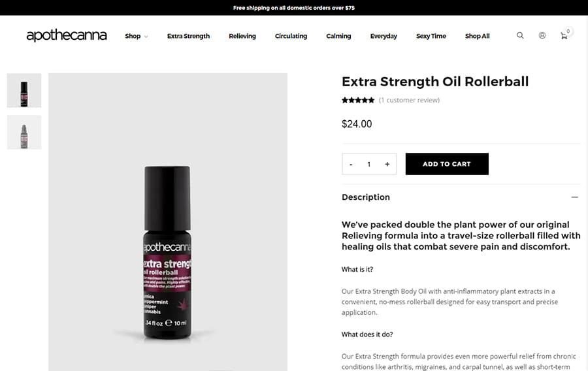The image size is (588, 371).
Task: Navigate to Everyday products
Action: (x=384, y=37)
